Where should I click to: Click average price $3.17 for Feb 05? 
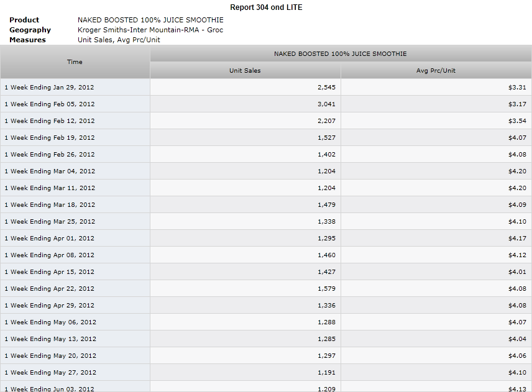click(517, 104)
